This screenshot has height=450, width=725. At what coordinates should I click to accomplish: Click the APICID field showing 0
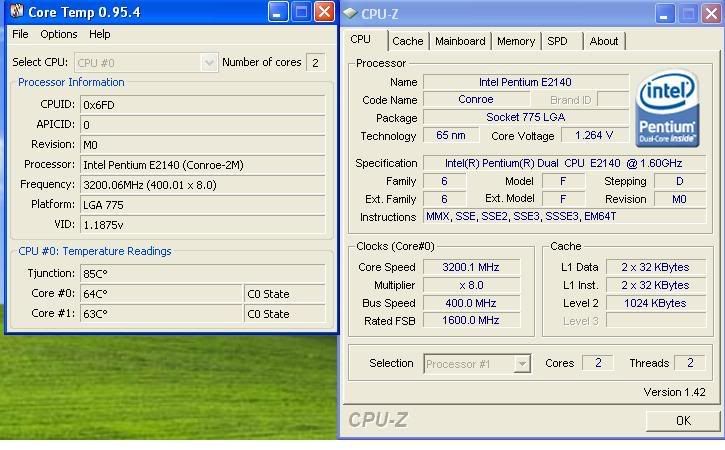click(x=203, y=125)
